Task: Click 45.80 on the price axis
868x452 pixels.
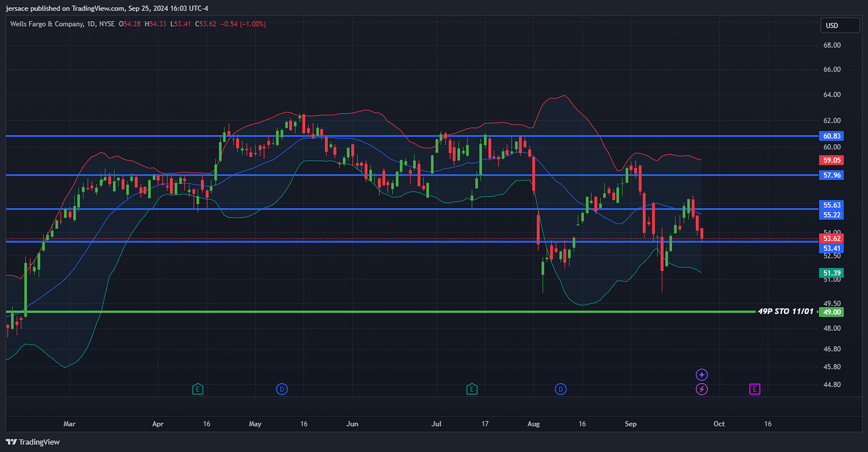Action: [832, 366]
